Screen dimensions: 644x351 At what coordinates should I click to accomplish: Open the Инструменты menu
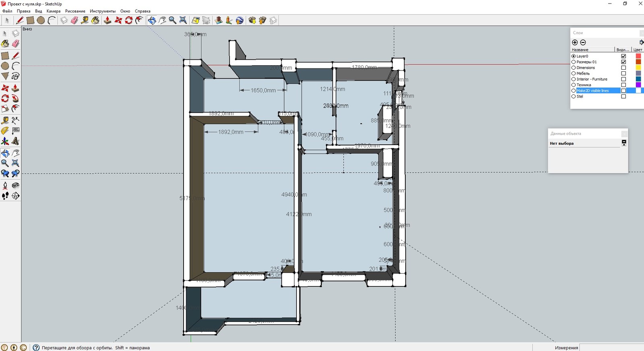click(x=103, y=11)
